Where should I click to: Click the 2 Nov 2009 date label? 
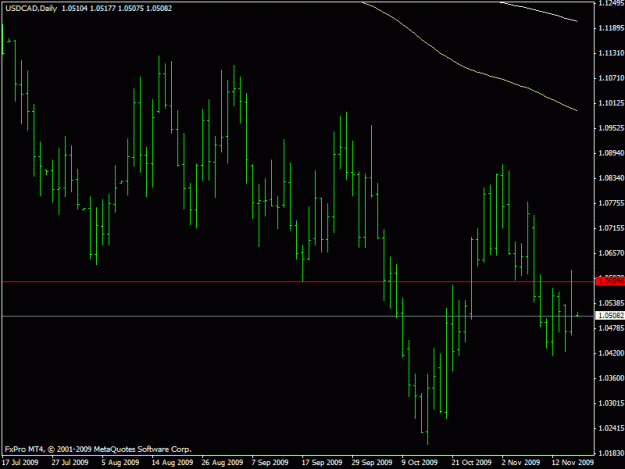point(521,462)
